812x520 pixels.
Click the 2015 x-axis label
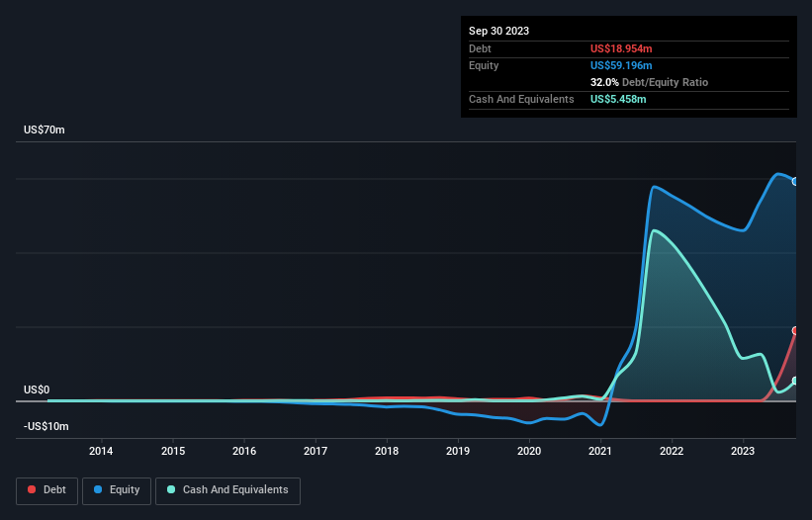pyautogui.click(x=173, y=451)
